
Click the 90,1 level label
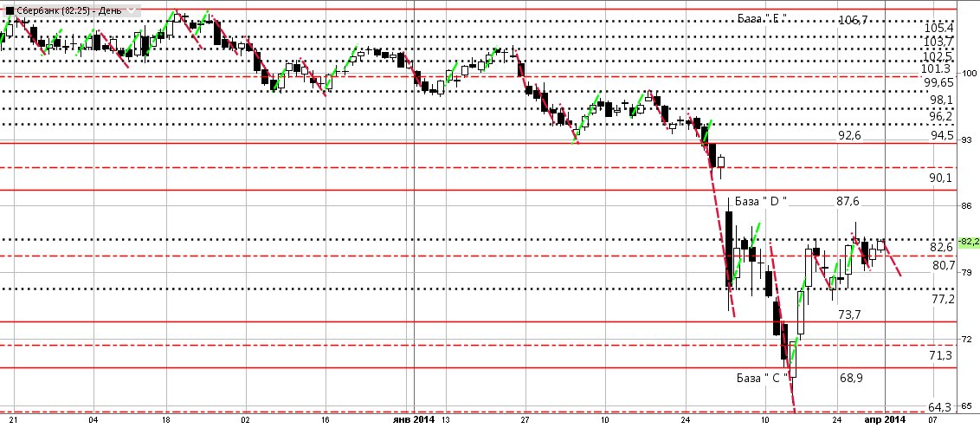pos(940,178)
